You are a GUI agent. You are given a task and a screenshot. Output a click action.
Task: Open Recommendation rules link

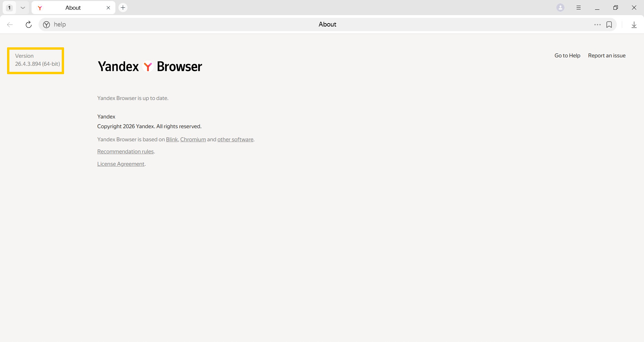[125, 152]
